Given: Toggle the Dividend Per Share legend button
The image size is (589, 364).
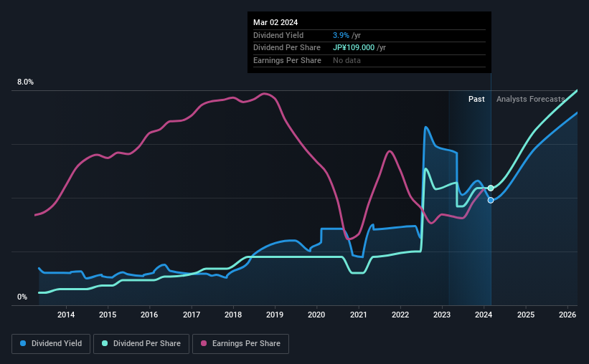Looking at the screenshot, I should [141, 344].
